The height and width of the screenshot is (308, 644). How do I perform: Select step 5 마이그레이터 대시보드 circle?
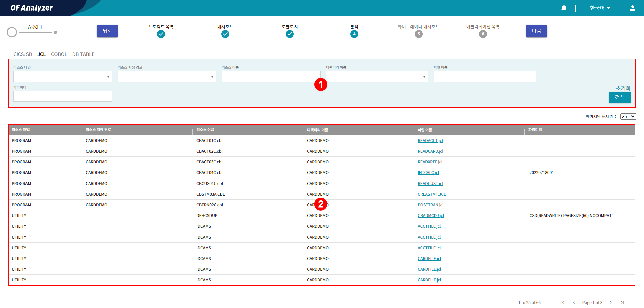(419, 34)
